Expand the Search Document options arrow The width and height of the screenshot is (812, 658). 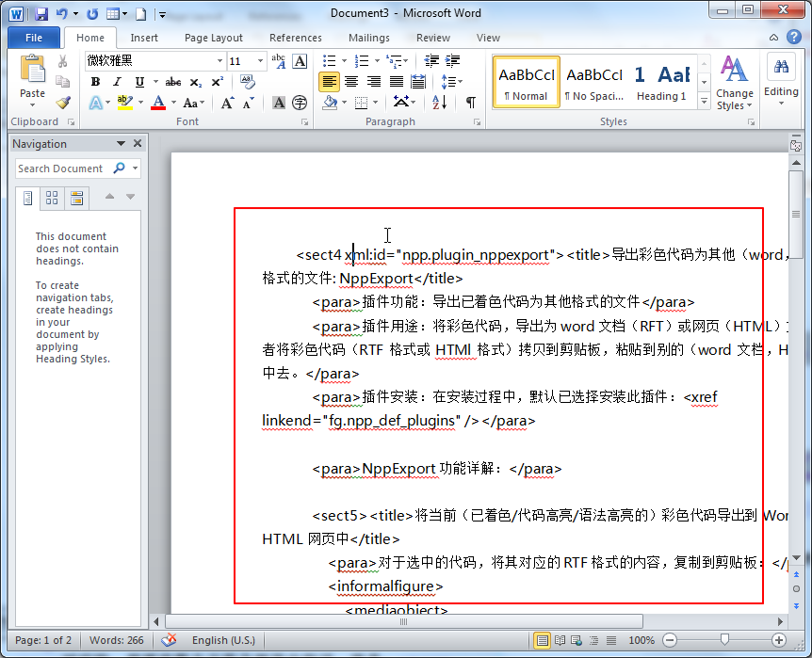coord(136,169)
